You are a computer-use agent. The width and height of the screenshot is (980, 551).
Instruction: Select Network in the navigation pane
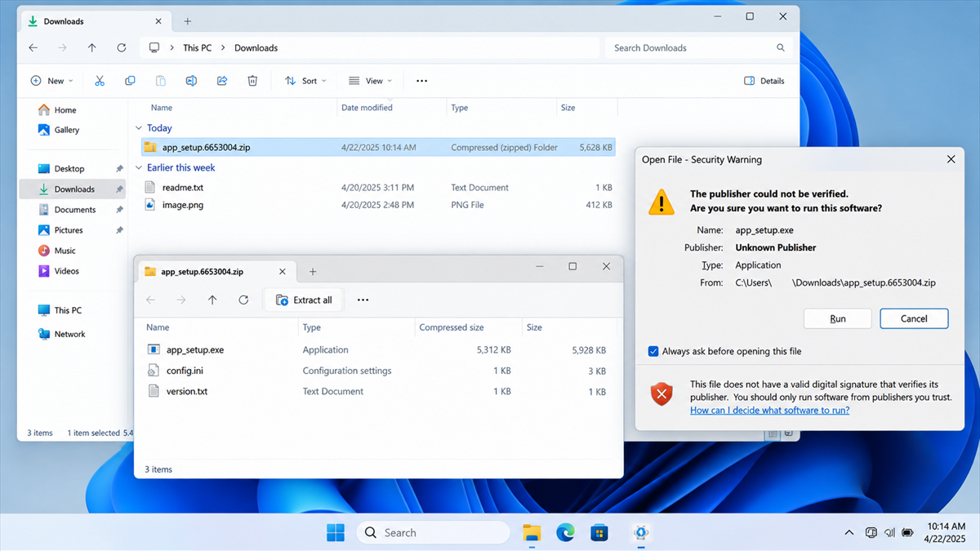pos(69,334)
